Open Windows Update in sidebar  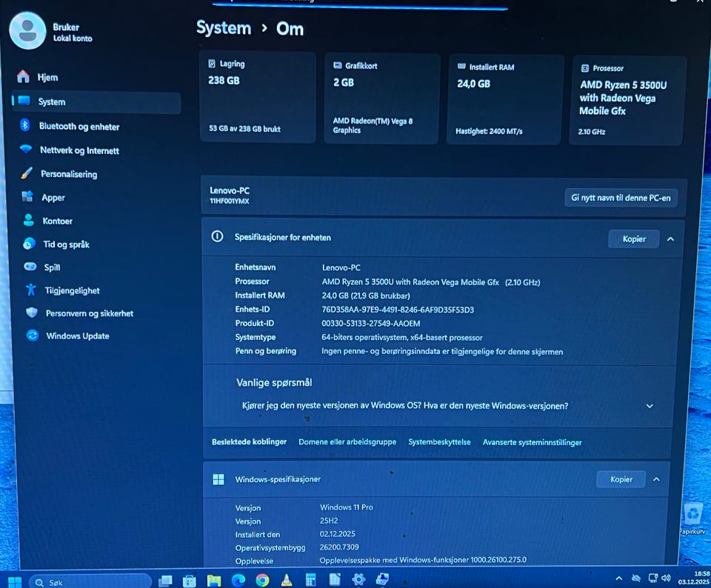click(x=68, y=336)
